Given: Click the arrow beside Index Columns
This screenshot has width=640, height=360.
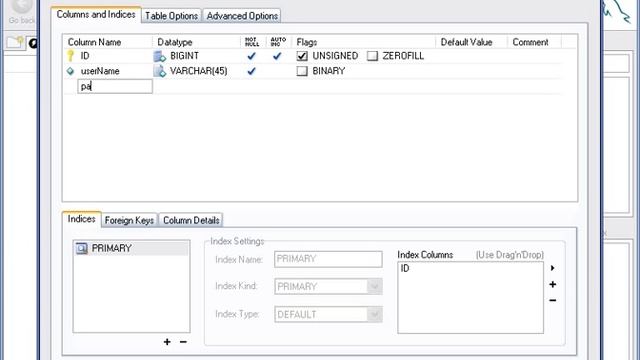Looking at the screenshot, I should [553, 268].
